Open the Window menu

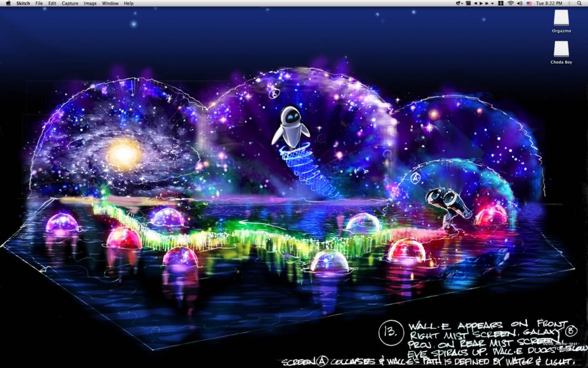click(110, 4)
